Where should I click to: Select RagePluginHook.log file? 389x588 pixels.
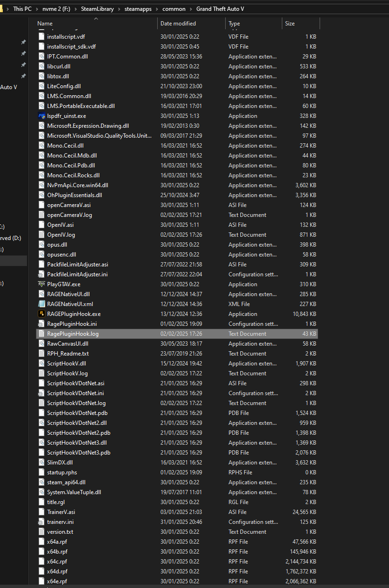coord(177,334)
